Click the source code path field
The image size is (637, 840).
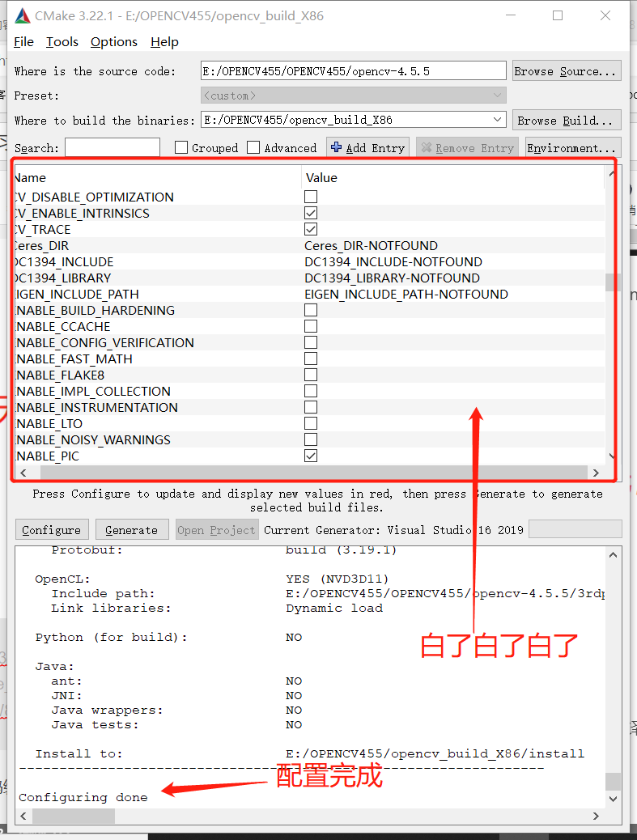354,70
